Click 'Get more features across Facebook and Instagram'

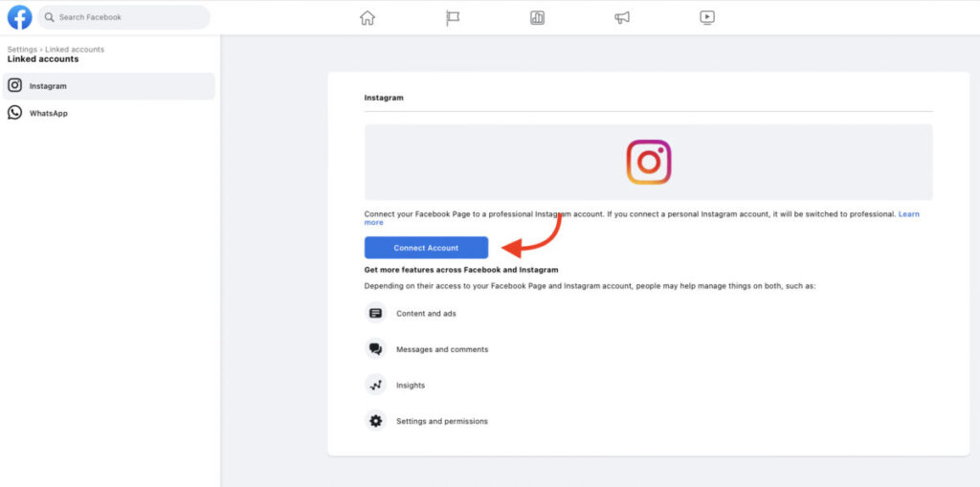point(461,270)
